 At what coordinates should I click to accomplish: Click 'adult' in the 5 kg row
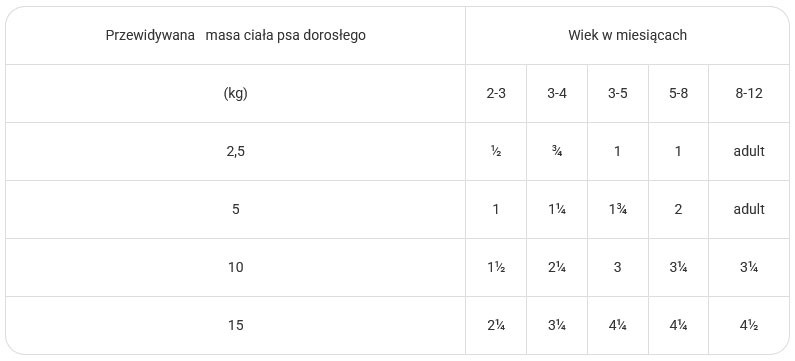point(749,209)
